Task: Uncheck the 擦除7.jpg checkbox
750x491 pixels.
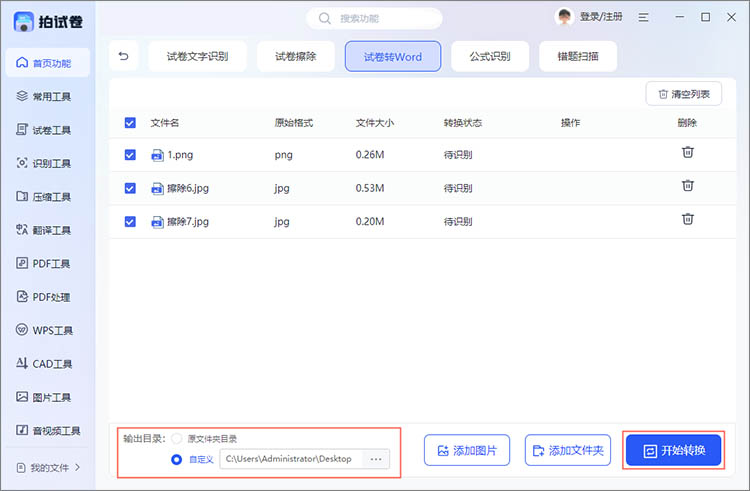Action: coord(130,221)
